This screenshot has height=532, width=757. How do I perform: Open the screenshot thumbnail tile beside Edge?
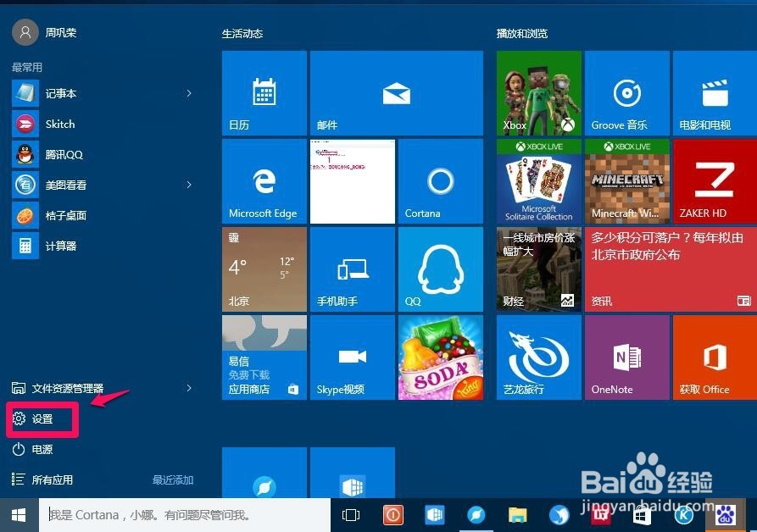tap(353, 181)
